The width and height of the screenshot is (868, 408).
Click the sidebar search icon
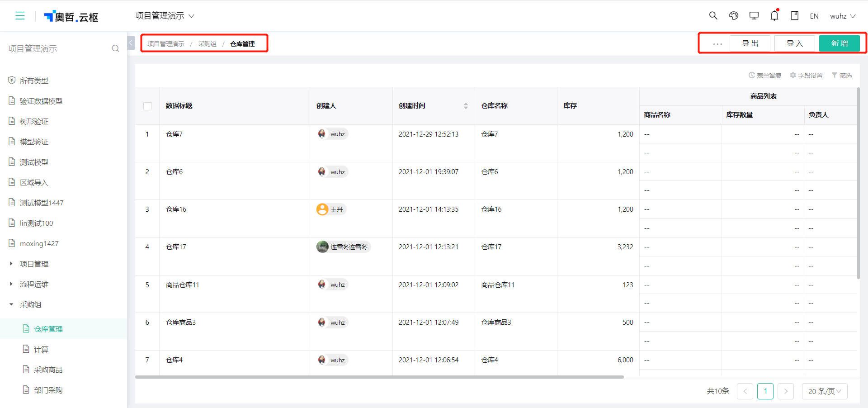pos(115,48)
